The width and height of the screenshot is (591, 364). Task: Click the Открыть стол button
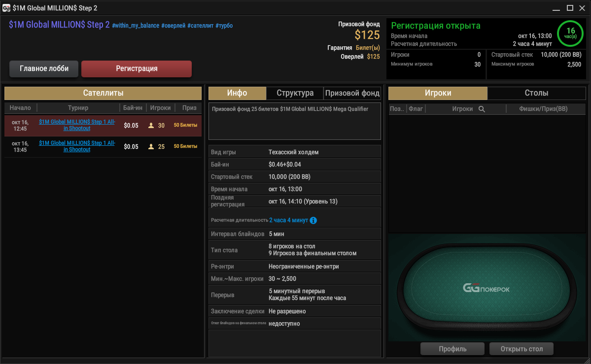521,349
